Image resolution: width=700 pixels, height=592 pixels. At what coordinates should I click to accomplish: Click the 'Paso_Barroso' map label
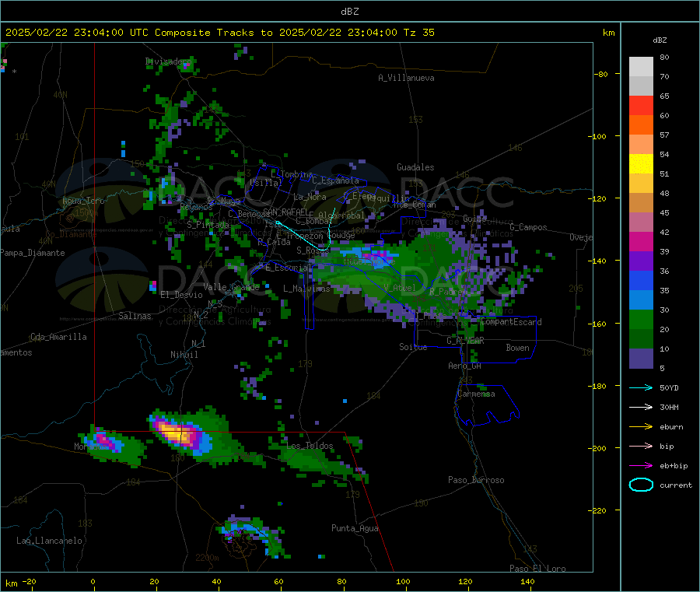click(476, 481)
